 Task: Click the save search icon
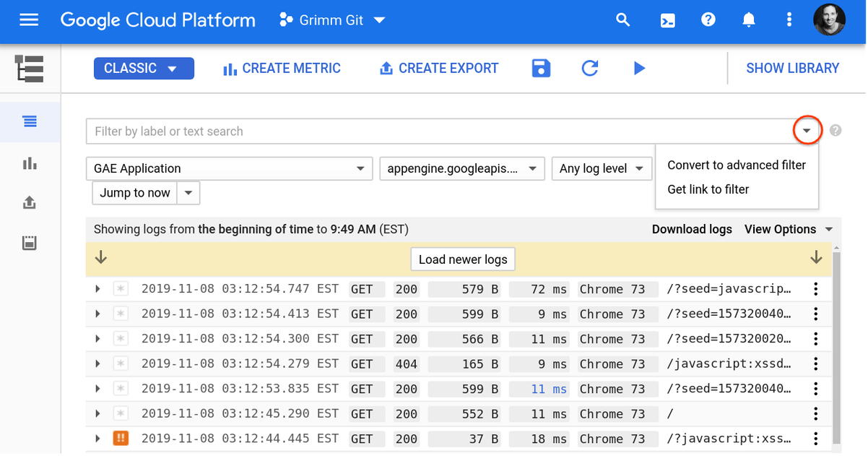pos(541,69)
